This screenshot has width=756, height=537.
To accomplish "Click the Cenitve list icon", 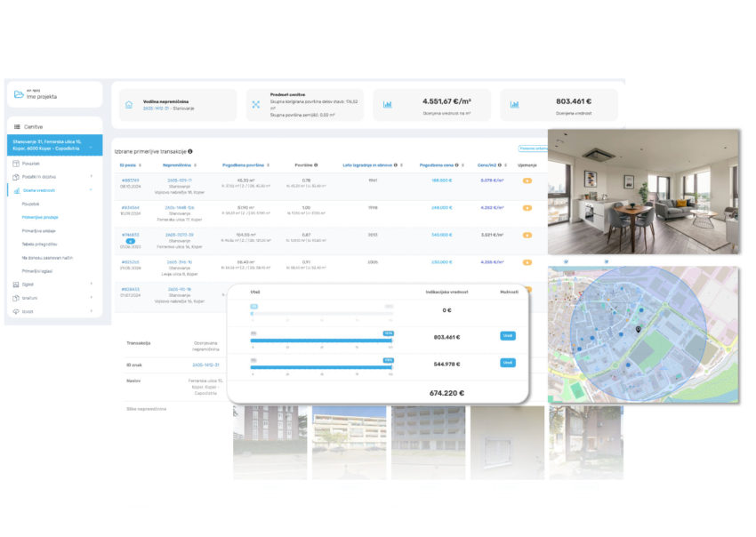I will (17, 127).
